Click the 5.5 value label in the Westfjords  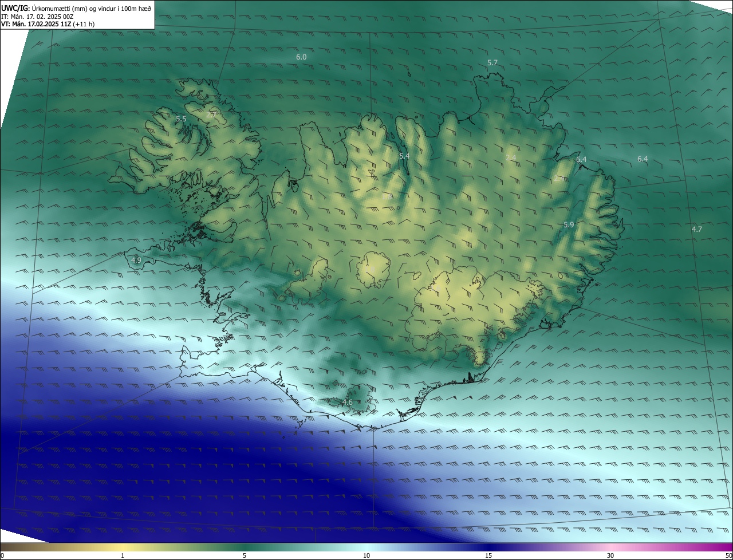tap(181, 119)
